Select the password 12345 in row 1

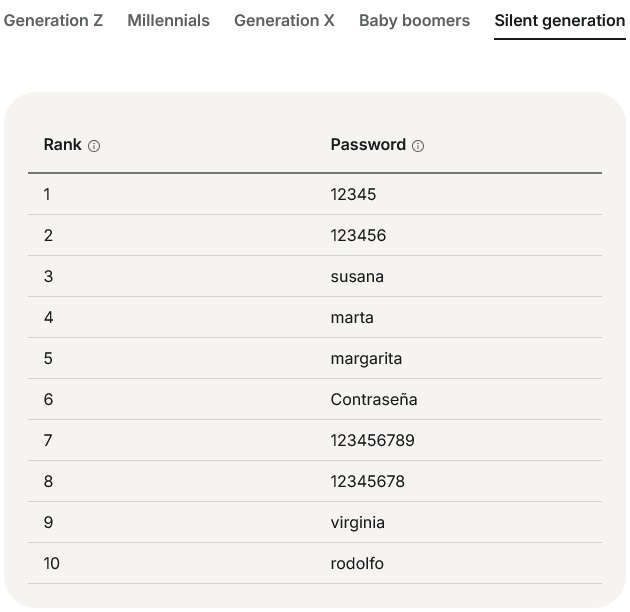(x=353, y=194)
